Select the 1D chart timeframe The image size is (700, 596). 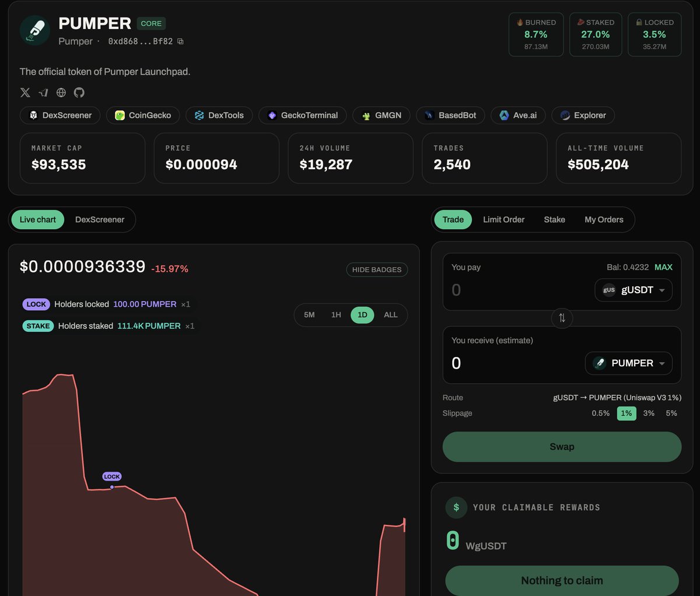coord(362,315)
